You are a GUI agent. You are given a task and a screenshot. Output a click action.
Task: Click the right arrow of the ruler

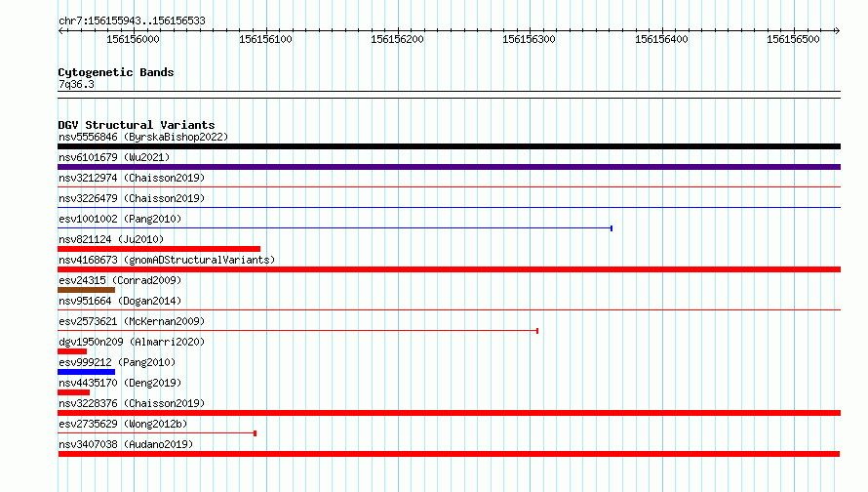tap(837, 31)
